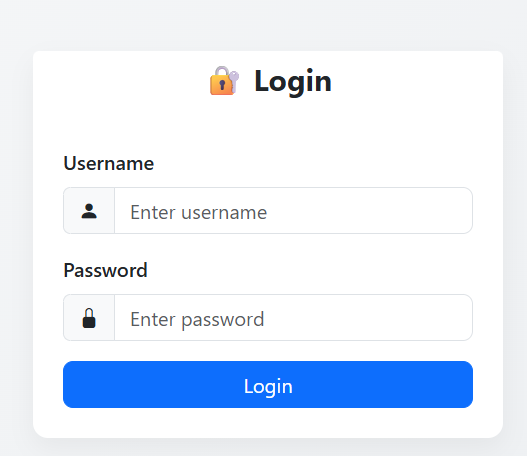Click the Password field label
Screen dimensions: 527x456
tap(106, 270)
